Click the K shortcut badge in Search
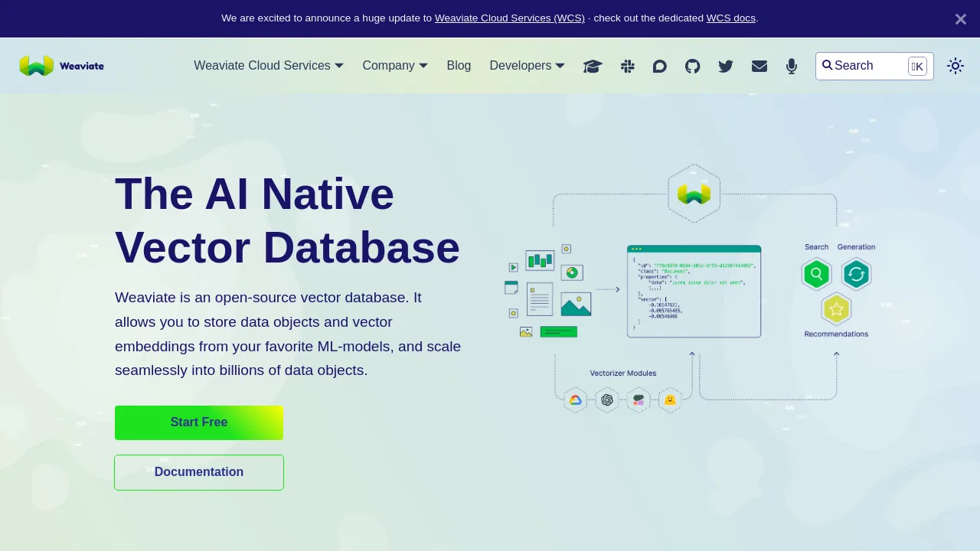The width and height of the screenshot is (980, 551). point(917,67)
